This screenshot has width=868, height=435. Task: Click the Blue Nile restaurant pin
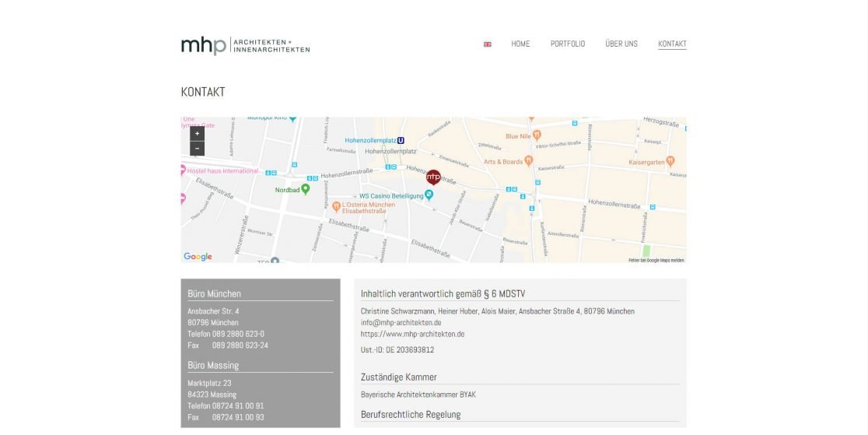pyautogui.click(x=537, y=135)
